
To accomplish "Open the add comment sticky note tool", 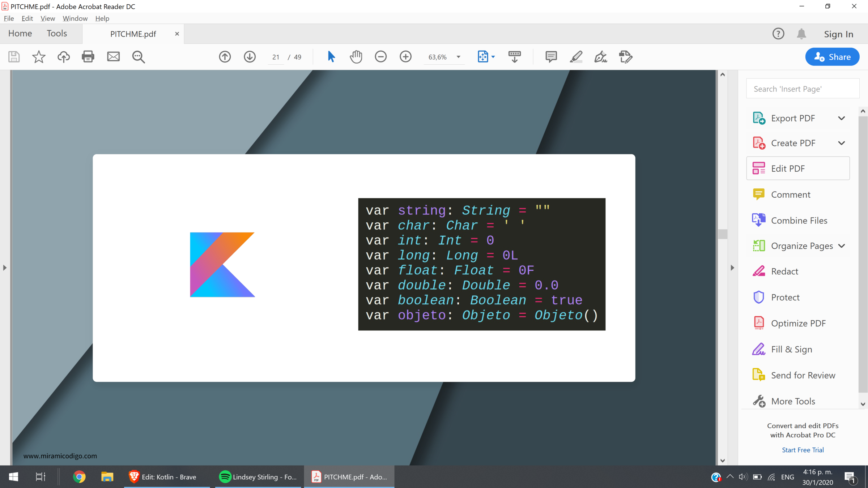I will [551, 57].
